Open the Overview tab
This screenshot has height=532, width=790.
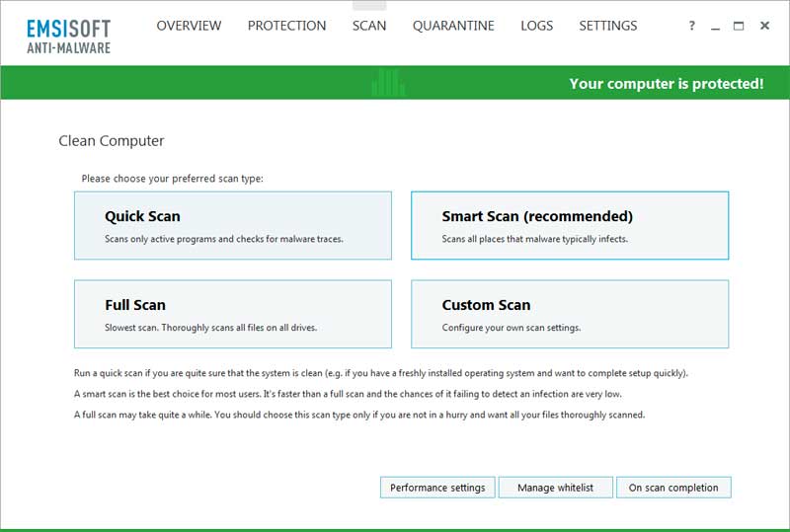[x=189, y=26]
